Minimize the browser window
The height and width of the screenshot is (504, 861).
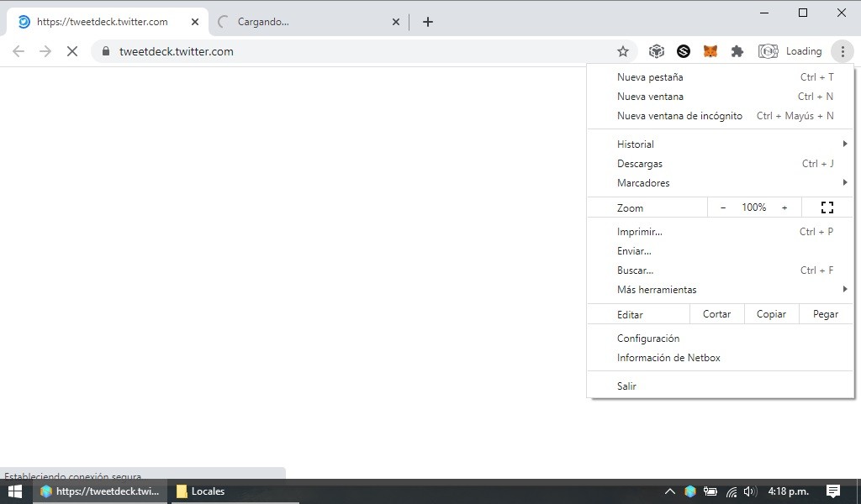click(764, 13)
